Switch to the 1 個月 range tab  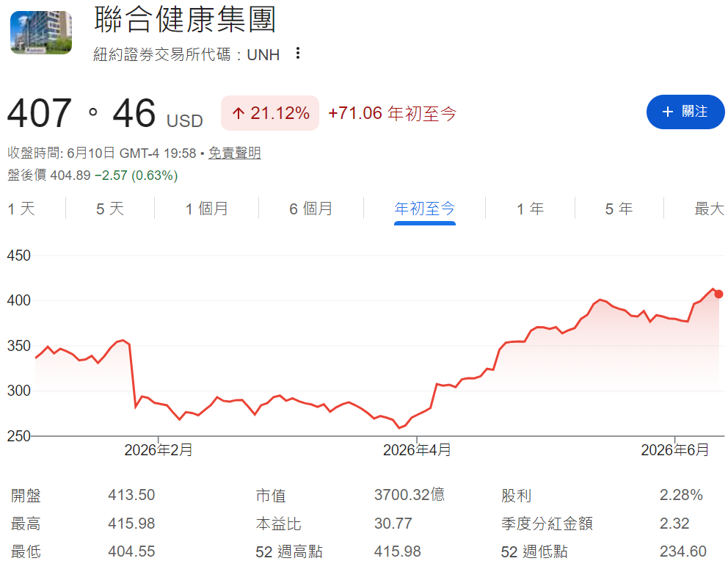207,209
